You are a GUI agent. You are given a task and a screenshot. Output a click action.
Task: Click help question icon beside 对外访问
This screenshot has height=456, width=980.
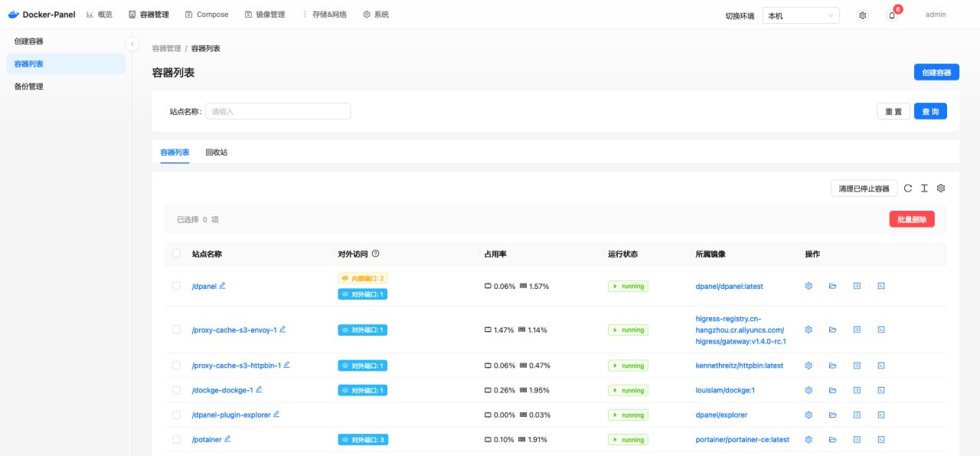[376, 254]
